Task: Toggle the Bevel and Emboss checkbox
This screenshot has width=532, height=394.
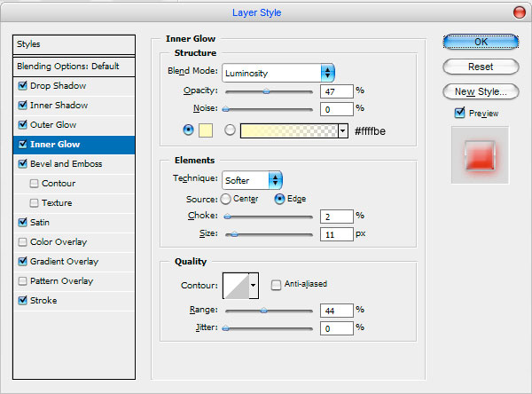Action: tap(23, 163)
